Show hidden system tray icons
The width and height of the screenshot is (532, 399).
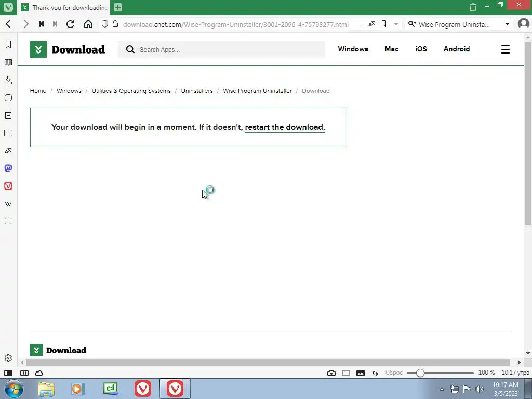[x=442, y=389]
